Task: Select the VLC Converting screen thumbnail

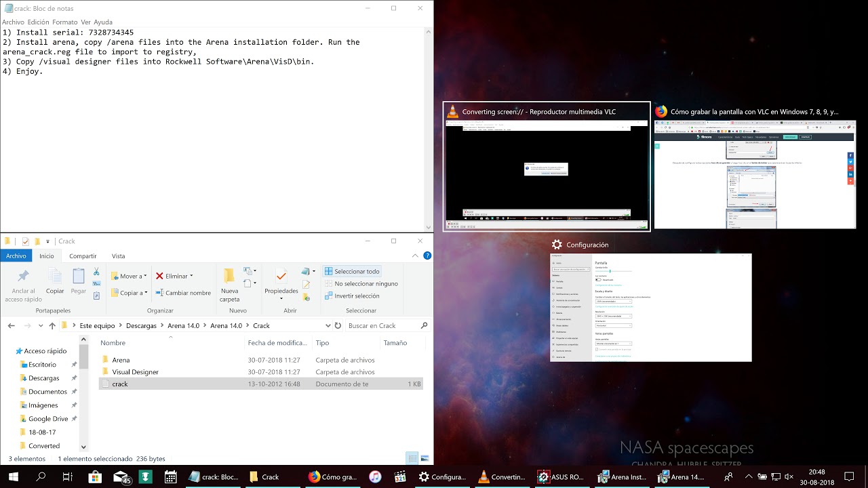Action: pos(547,167)
